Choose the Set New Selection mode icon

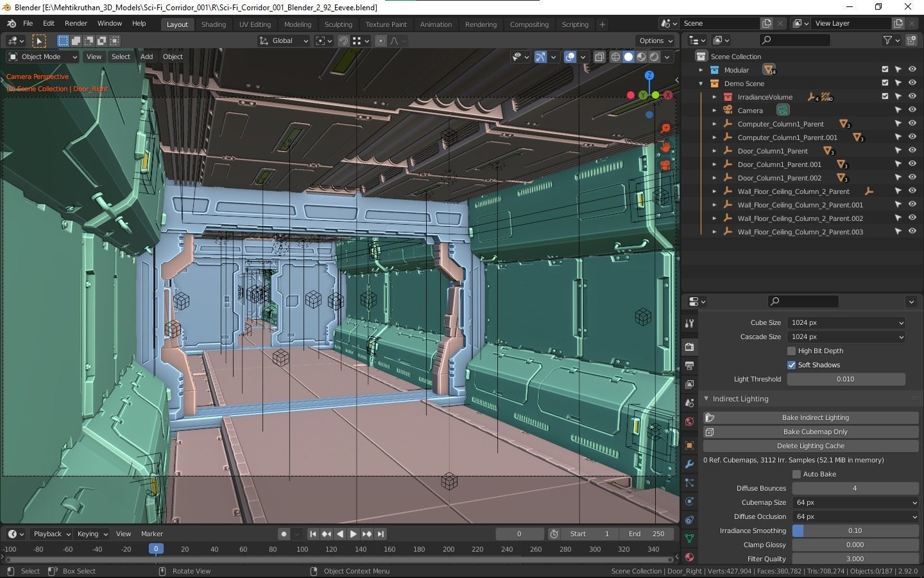63,40
